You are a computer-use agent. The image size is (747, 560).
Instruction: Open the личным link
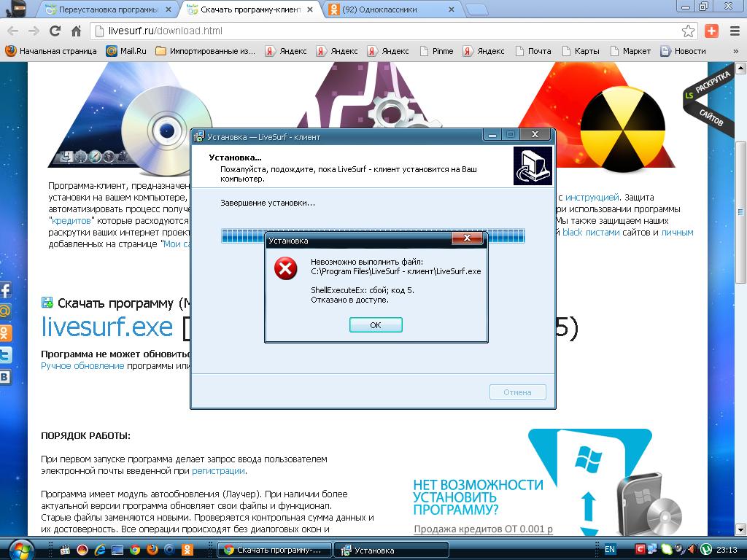coord(677,233)
